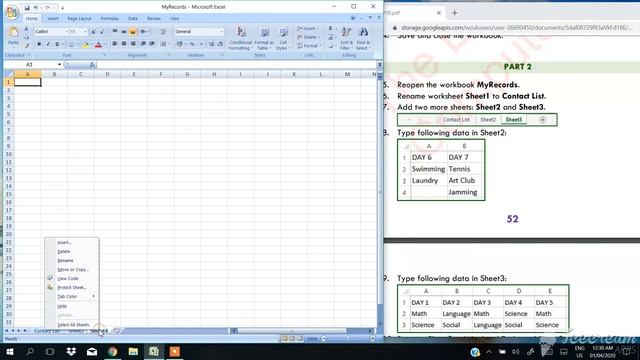Open Cell Styles gallery

pyautogui.click(x=282, y=38)
